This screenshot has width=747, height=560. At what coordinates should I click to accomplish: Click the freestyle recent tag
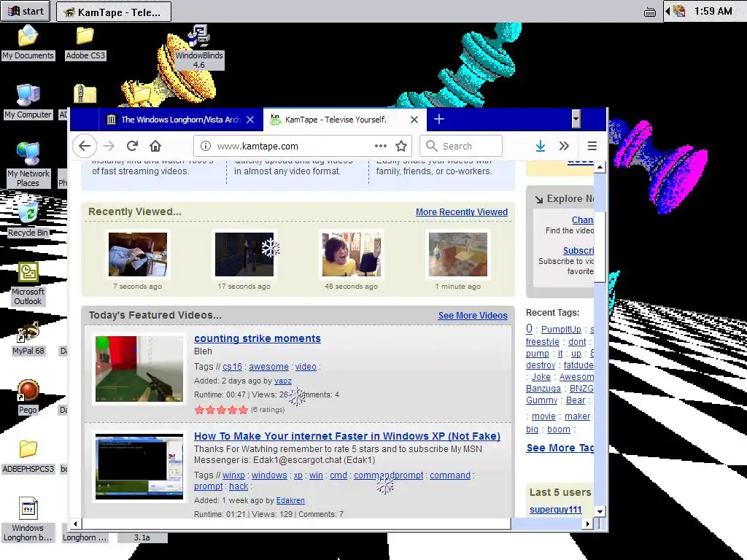(x=543, y=342)
